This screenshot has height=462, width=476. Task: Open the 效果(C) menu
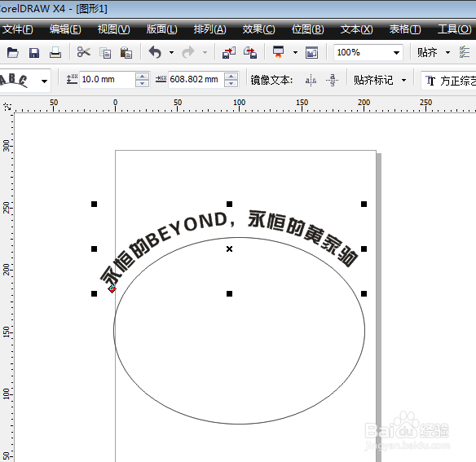[258, 29]
